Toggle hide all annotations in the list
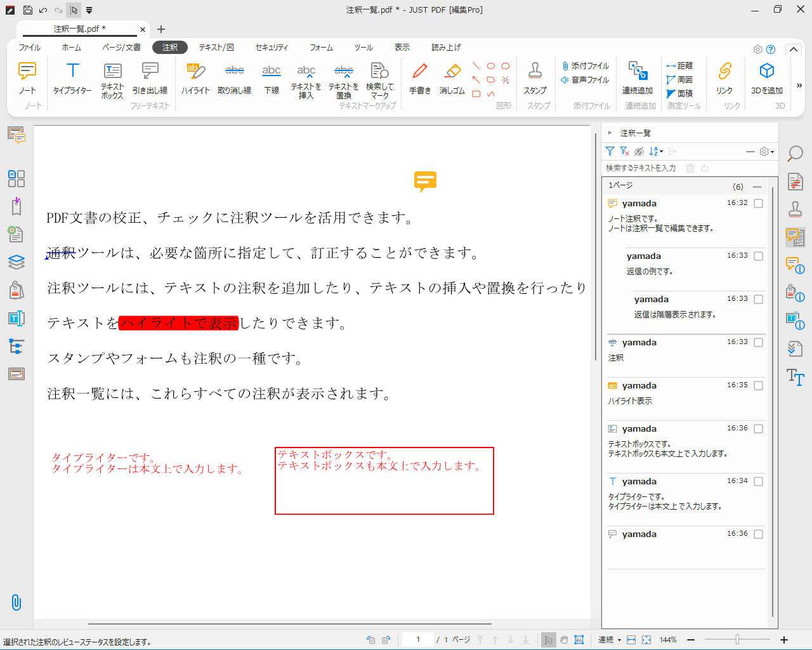The height and width of the screenshot is (650, 812). pyautogui.click(x=639, y=151)
